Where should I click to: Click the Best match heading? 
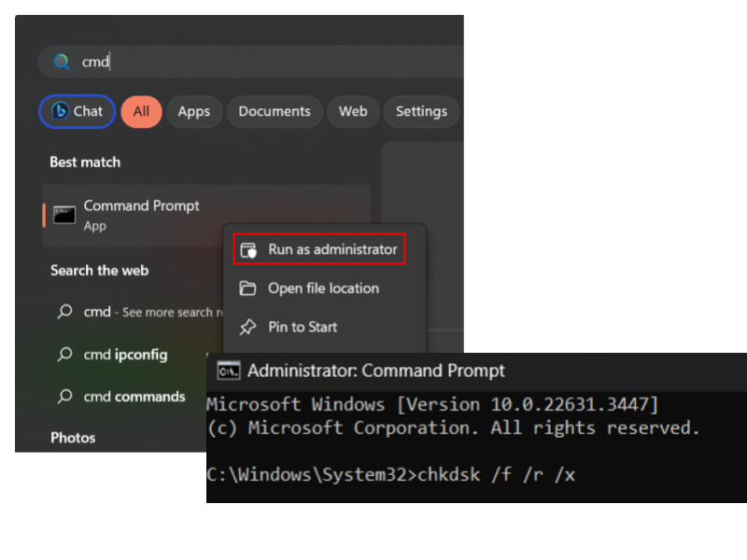click(x=85, y=162)
